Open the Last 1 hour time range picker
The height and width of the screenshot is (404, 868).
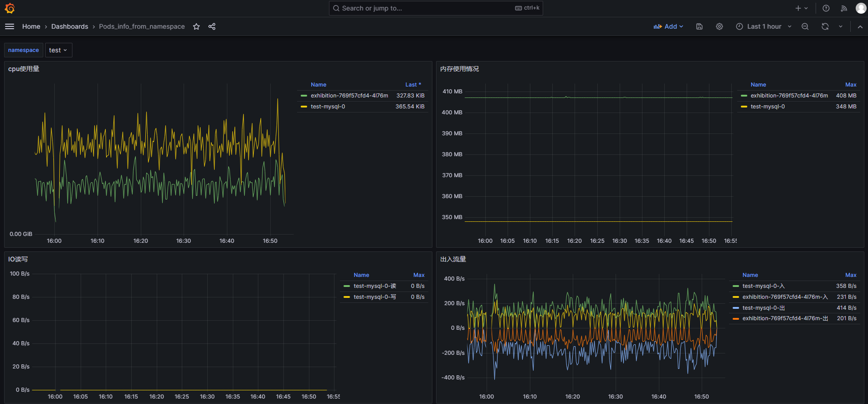tap(764, 26)
